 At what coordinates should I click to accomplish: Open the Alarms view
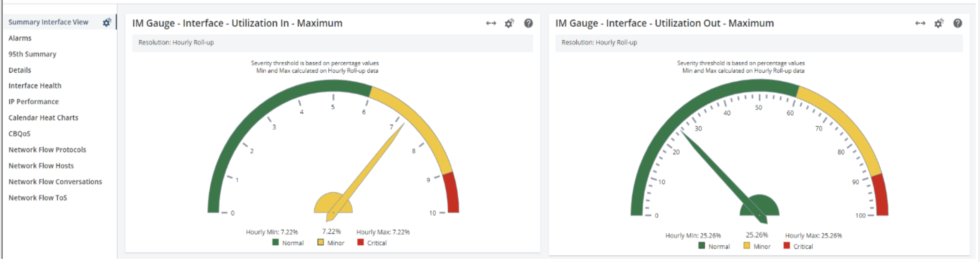point(20,38)
